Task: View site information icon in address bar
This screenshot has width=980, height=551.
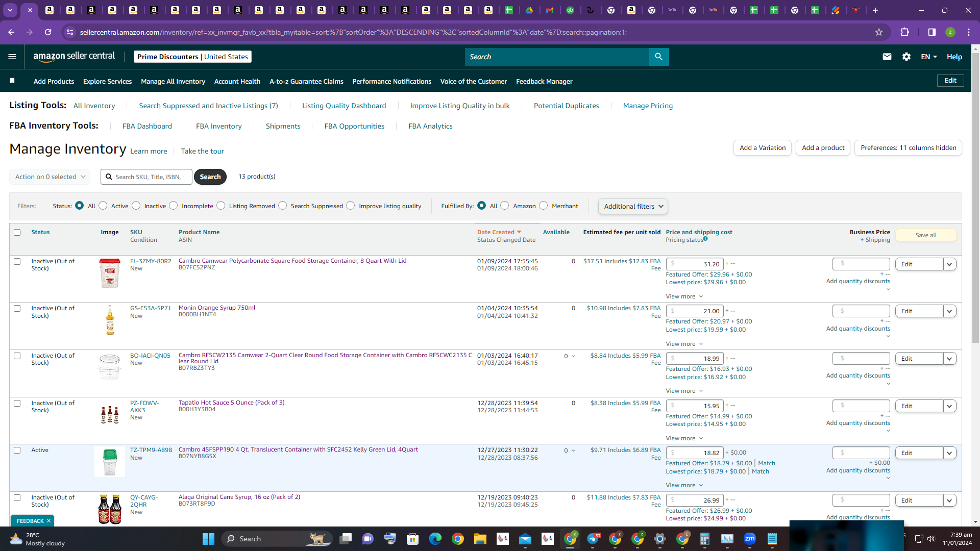Action: 70,32
